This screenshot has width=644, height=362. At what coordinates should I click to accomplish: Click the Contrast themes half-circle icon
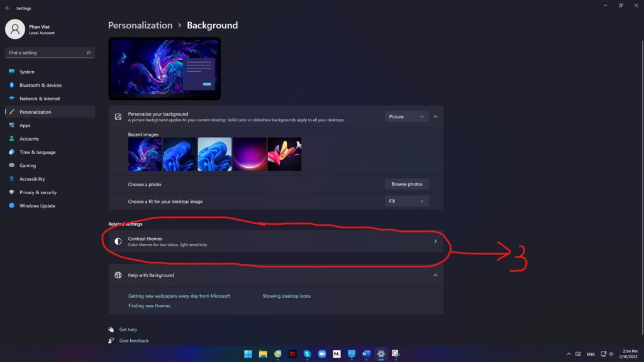[118, 241]
